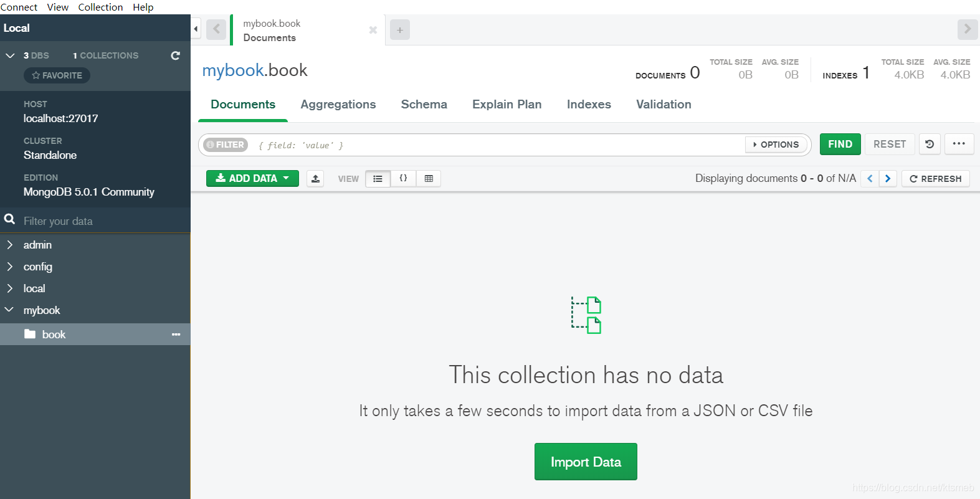The height and width of the screenshot is (499, 980).
Task: Open a new tab with the plus button
Action: click(400, 30)
